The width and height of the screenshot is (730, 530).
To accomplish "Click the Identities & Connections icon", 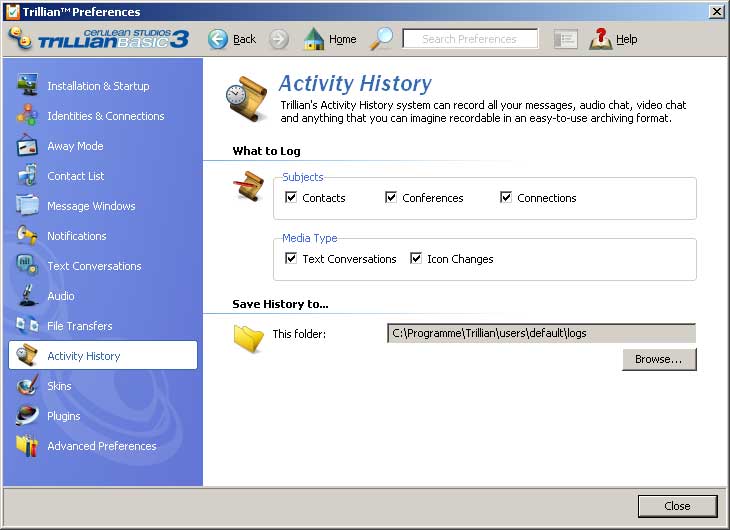I will coord(27,115).
